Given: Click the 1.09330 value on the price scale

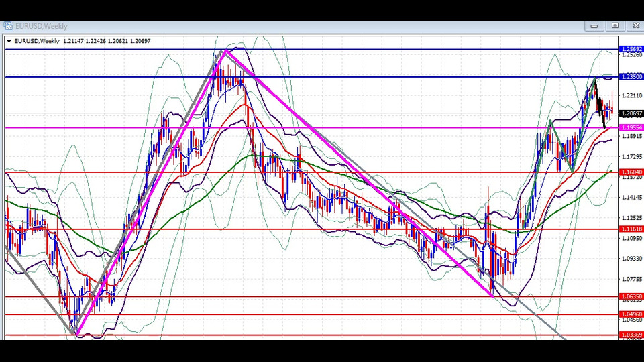Looking at the screenshot, I should pyautogui.click(x=632, y=259).
